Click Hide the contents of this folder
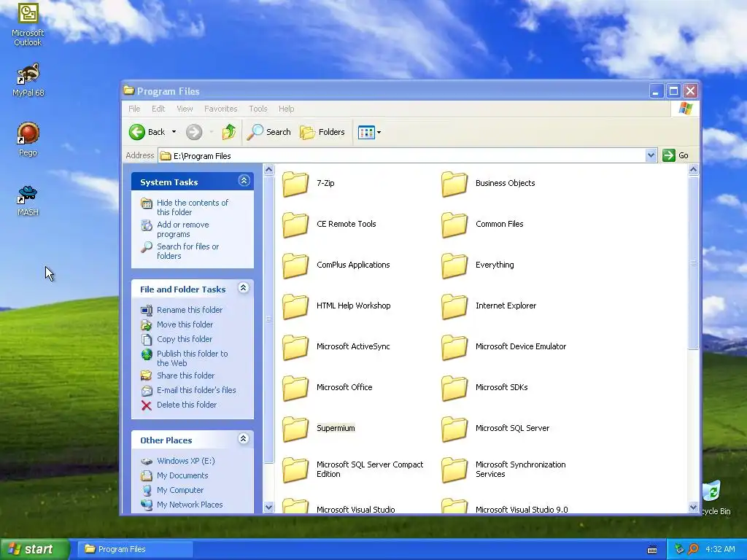Image resolution: width=747 pixels, height=560 pixels. 193,207
